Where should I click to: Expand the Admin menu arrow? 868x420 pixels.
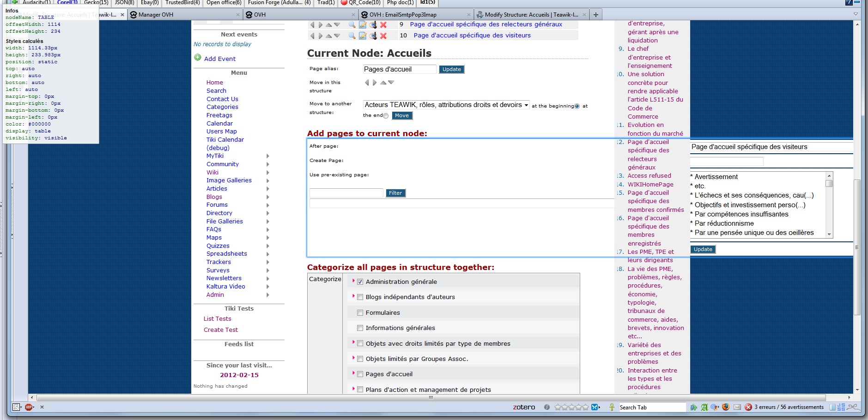[267, 295]
